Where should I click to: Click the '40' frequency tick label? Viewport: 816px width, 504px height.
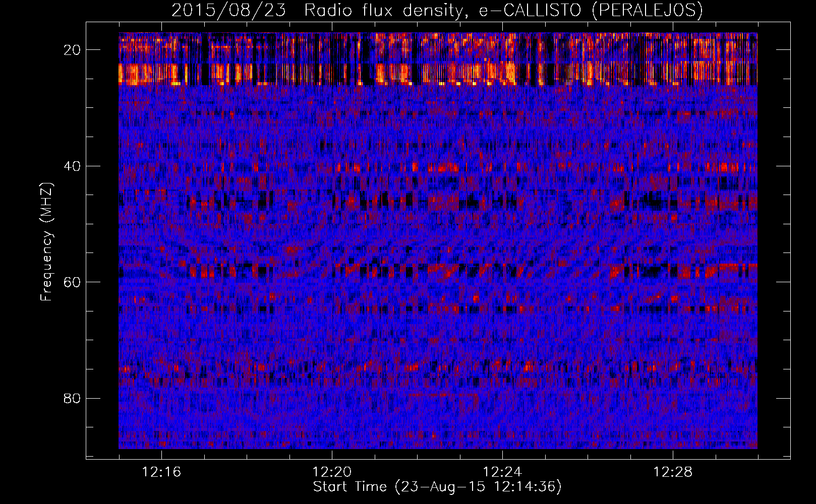[73, 166]
